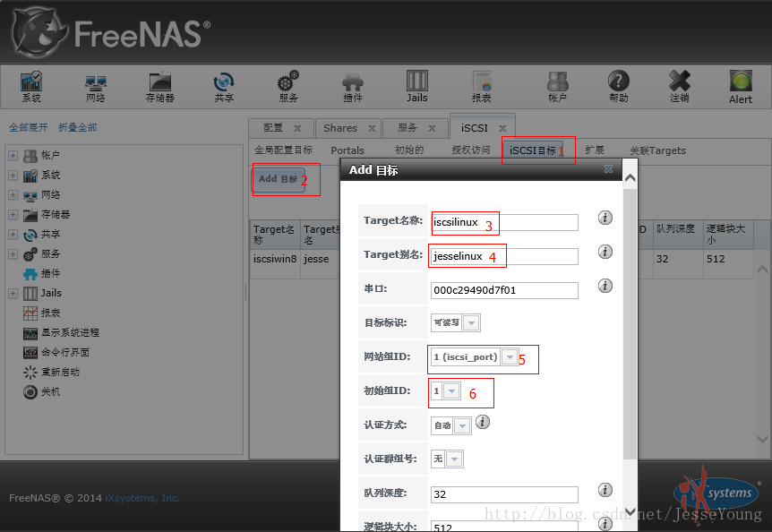Switch to the 初始的 sub-tab
The width and height of the screenshot is (772, 532).
(409, 150)
